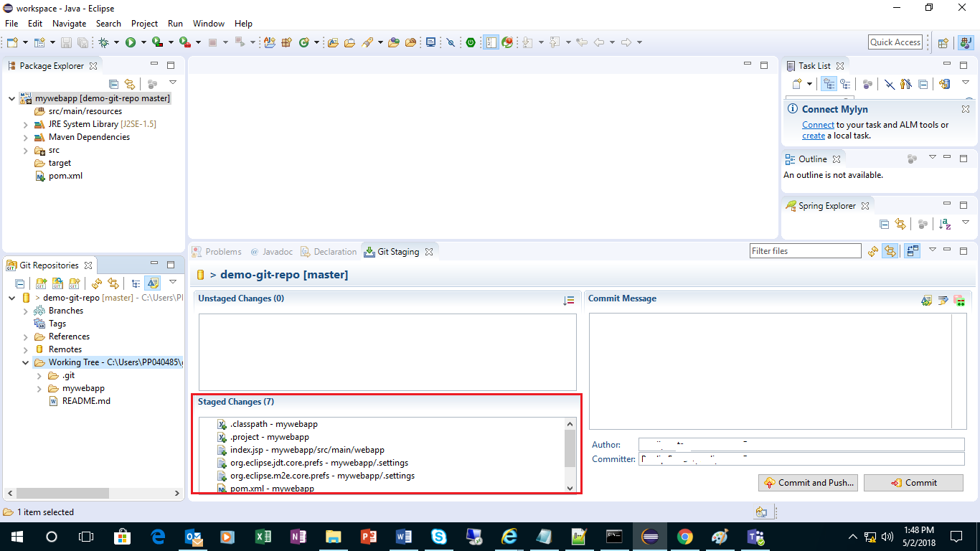This screenshot has width=980, height=551.
Task: Open the Java perspective icon at top right
Action: (965, 42)
